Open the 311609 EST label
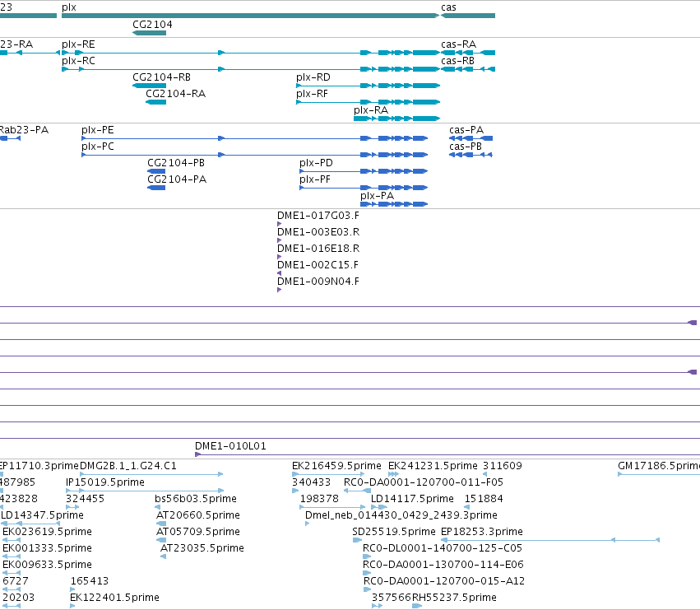The width and height of the screenshot is (700, 610). click(503, 466)
